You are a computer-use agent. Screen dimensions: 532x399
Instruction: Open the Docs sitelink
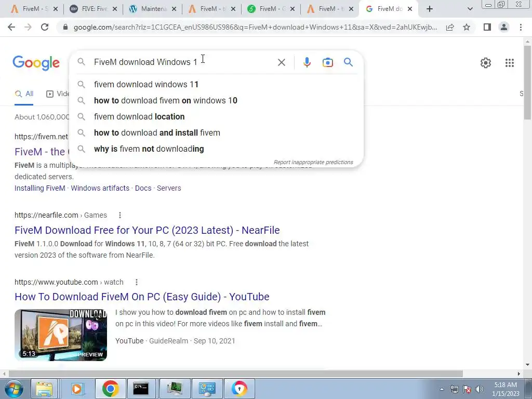[x=143, y=188]
